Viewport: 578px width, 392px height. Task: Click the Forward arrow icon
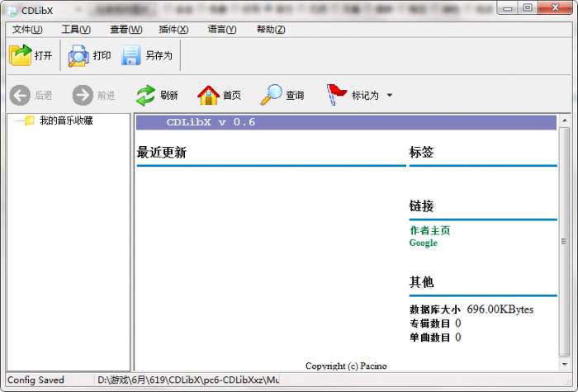[83, 96]
